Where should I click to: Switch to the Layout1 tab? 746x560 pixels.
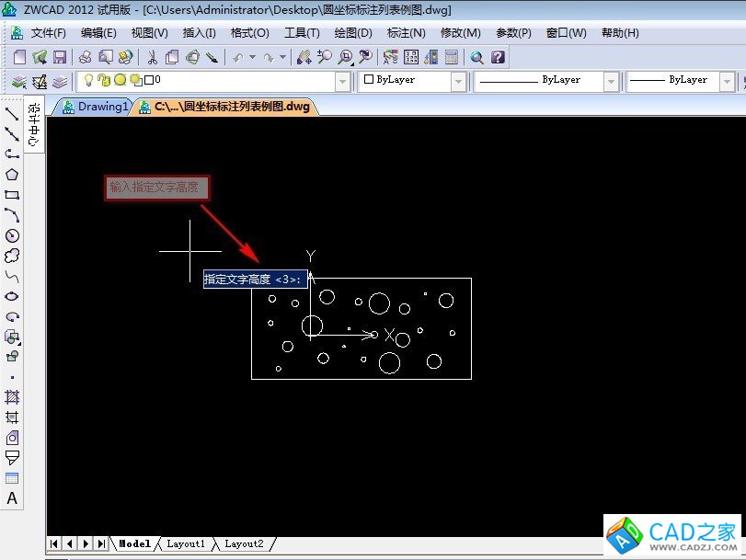(x=185, y=544)
